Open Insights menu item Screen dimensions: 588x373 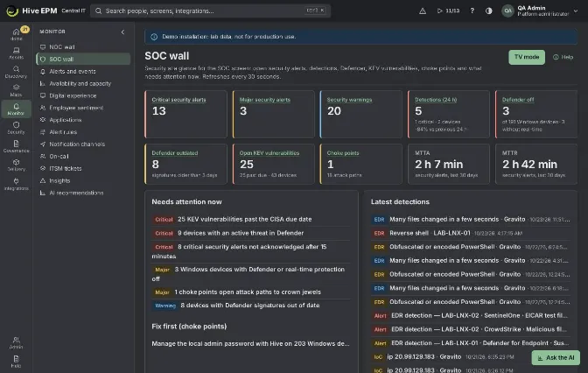tap(83, 180)
